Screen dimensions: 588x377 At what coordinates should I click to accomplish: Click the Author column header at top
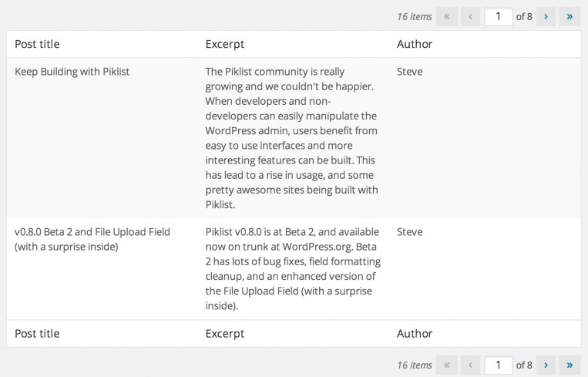[x=415, y=44]
